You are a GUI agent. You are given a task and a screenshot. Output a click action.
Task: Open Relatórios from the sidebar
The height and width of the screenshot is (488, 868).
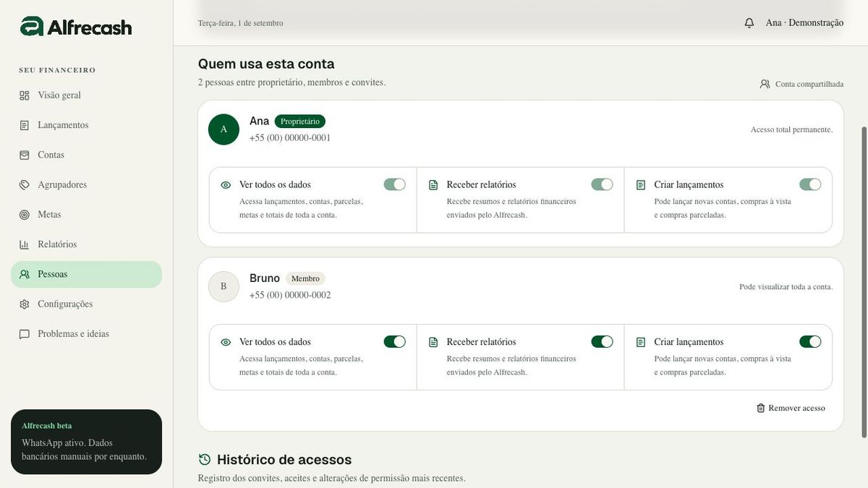point(86,244)
